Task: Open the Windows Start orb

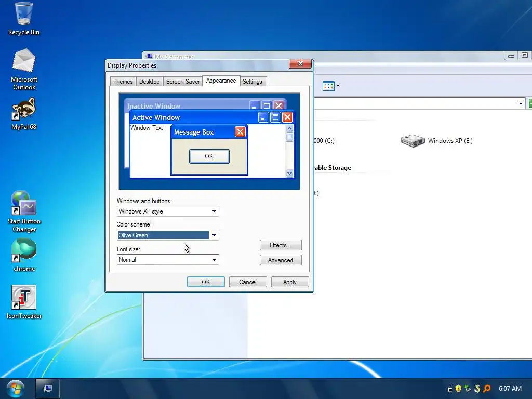Action: [15, 389]
